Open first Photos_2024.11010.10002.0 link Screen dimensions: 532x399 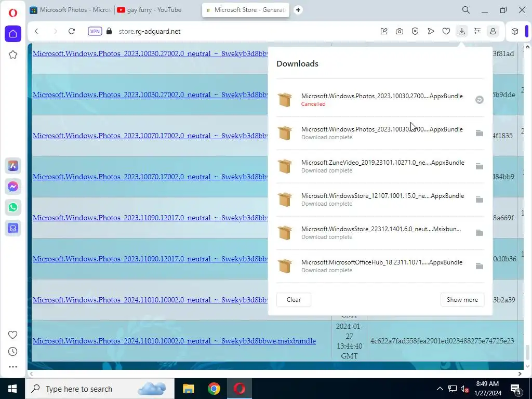150,300
